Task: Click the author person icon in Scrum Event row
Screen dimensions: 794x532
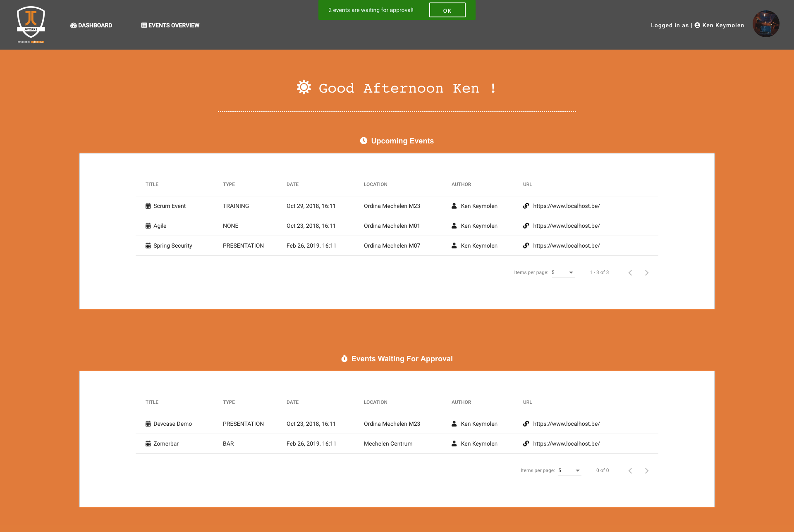Action: tap(454, 206)
